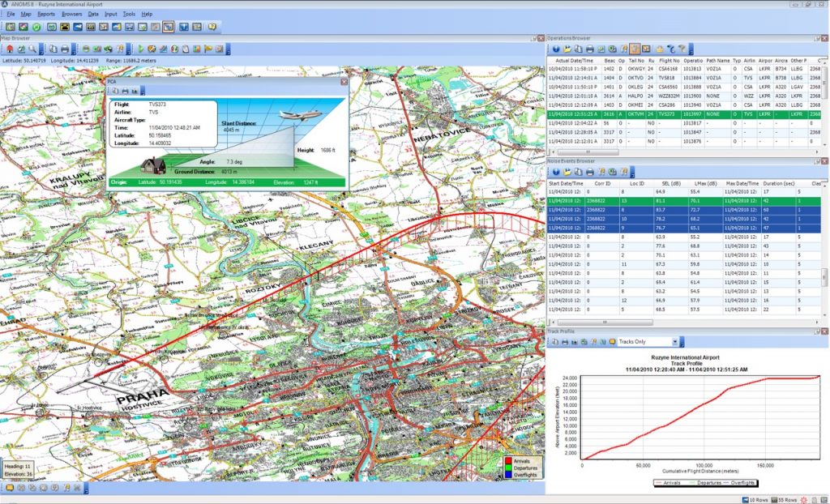Image resolution: width=830 pixels, height=504 pixels.
Task: Open the Reports menu
Action: pos(46,14)
